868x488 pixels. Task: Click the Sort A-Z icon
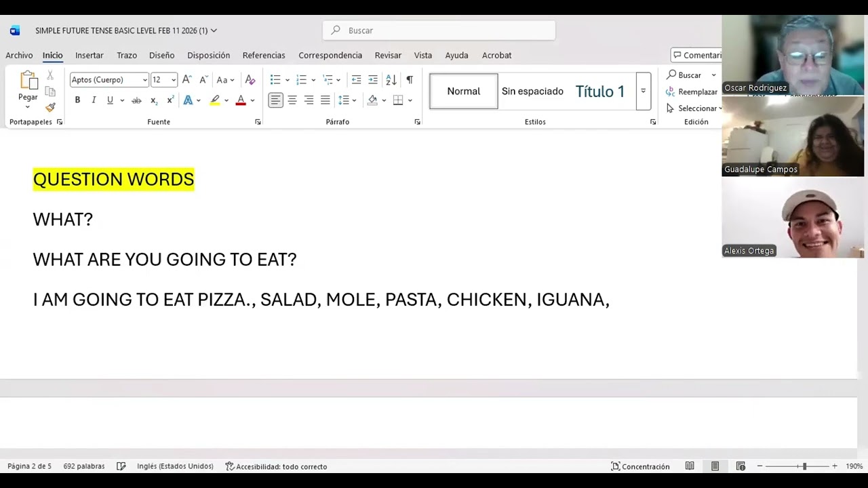click(391, 80)
